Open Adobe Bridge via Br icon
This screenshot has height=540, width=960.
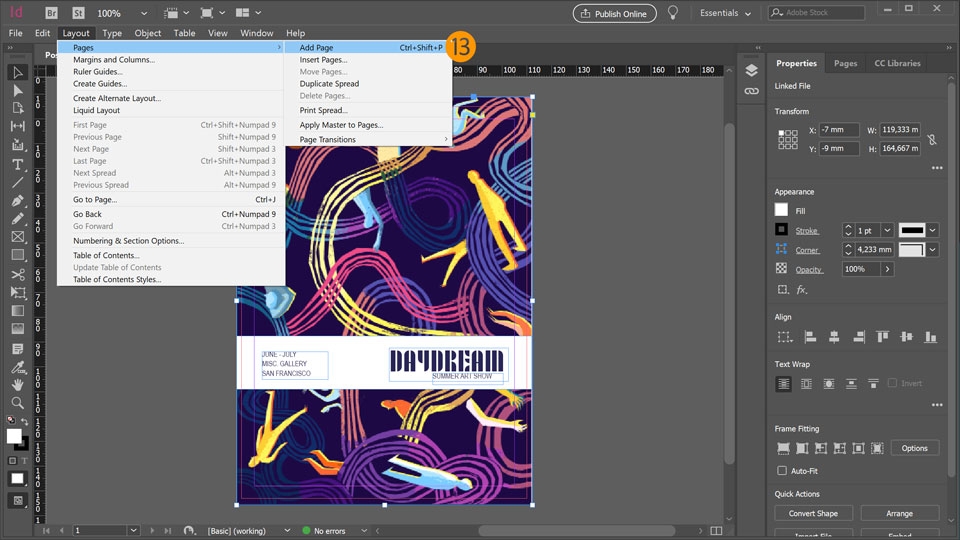(50, 14)
